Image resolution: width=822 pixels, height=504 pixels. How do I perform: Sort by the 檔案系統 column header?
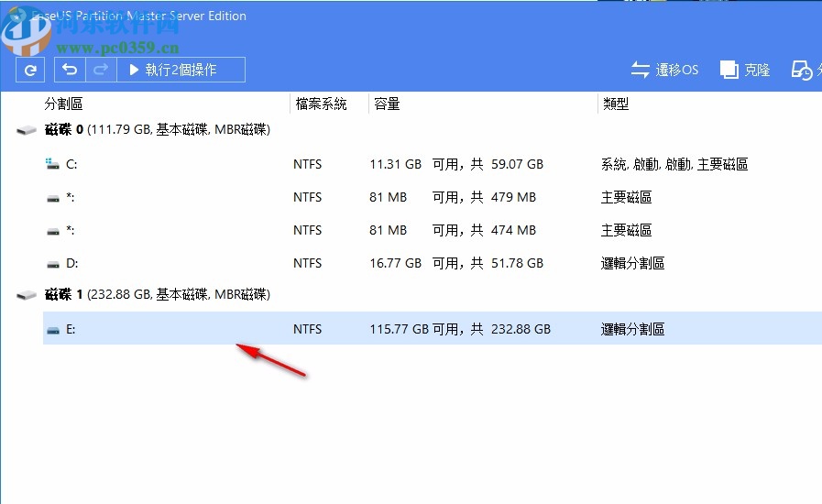coord(321,104)
